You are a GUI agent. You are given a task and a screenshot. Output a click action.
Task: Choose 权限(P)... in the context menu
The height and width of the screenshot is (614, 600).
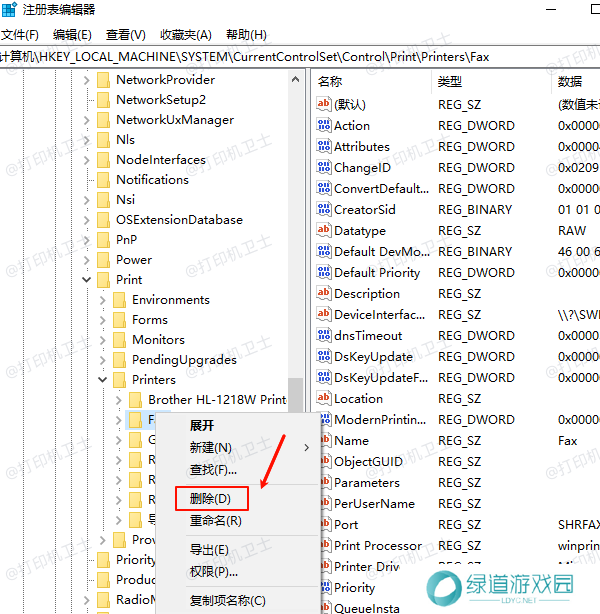[x=213, y=572]
